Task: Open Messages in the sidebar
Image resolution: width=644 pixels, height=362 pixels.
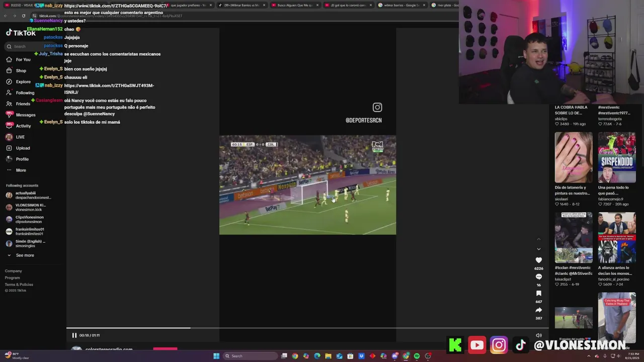Action: [x=21, y=115]
